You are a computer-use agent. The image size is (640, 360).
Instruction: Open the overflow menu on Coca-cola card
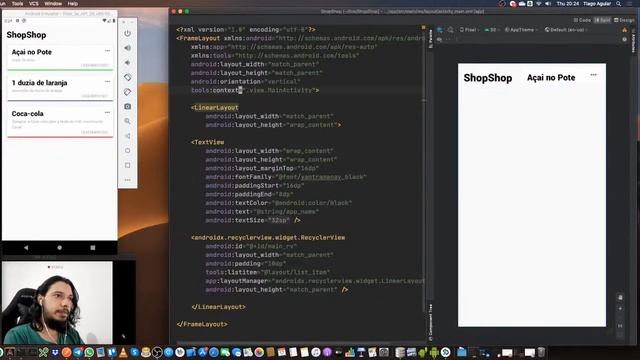tap(107, 112)
